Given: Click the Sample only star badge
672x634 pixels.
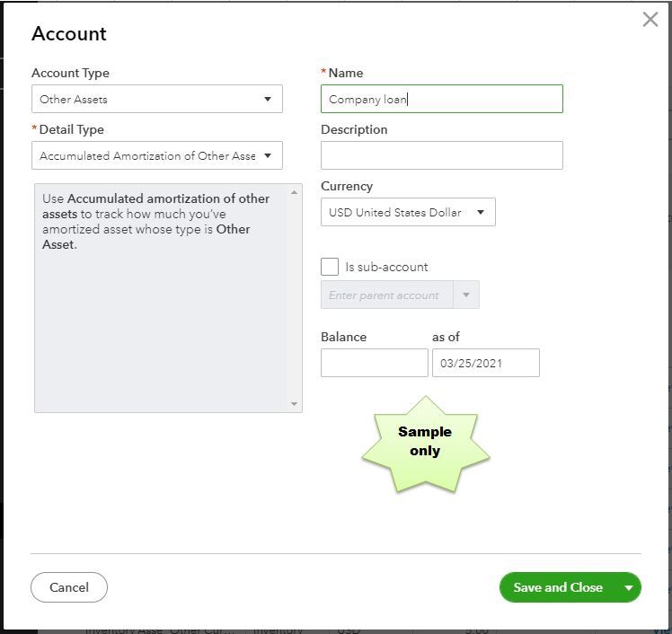Looking at the screenshot, I should coord(425,441).
